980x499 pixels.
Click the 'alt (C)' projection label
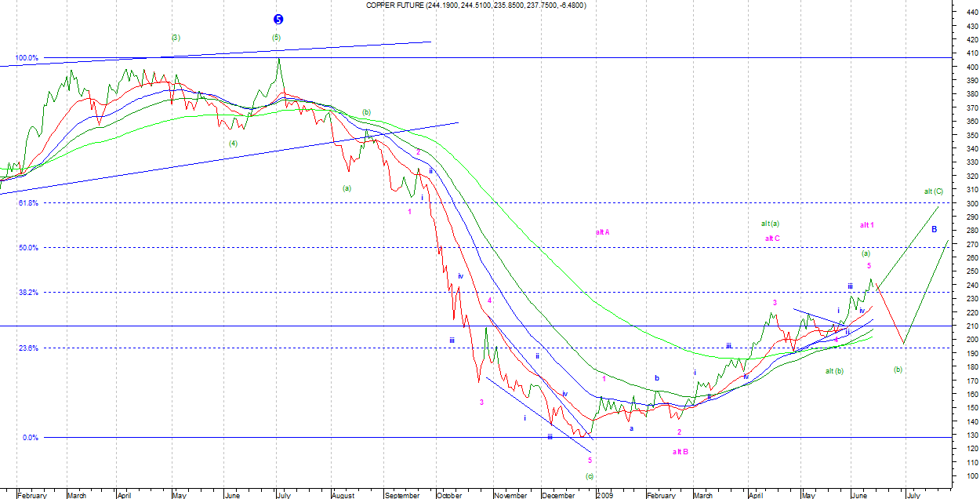click(933, 191)
